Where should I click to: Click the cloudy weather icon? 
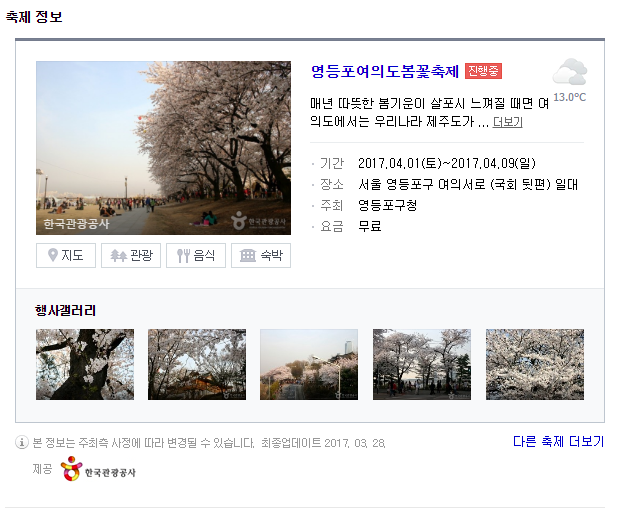tap(570, 72)
